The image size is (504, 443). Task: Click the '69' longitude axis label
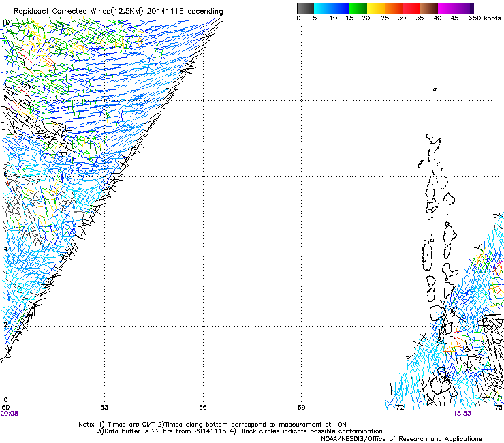click(301, 408)
